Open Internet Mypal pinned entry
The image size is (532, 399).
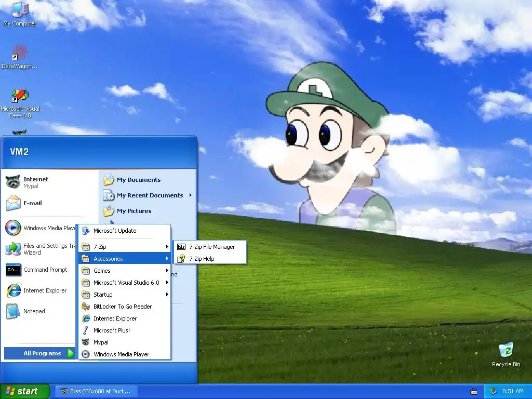[x=50, y=182]
